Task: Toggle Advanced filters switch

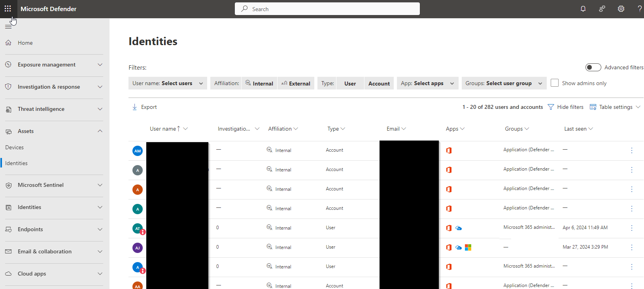Action: [x=593, y=67]
